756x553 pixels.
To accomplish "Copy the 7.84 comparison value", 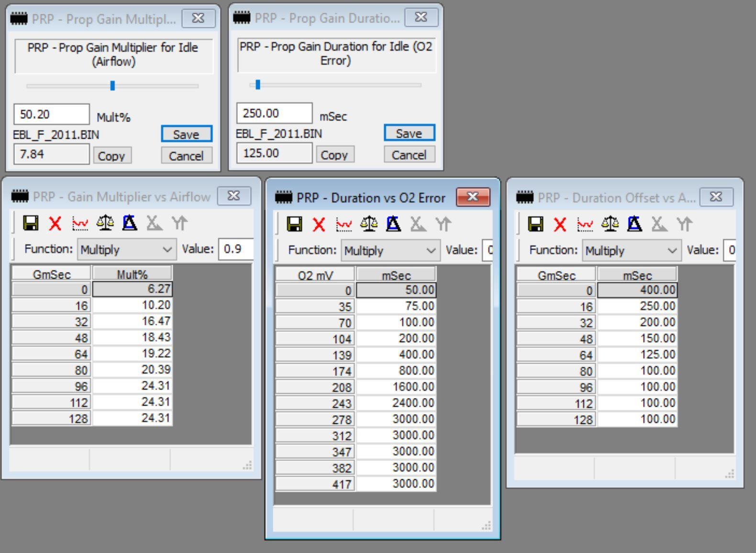I will tap(111, 156).
